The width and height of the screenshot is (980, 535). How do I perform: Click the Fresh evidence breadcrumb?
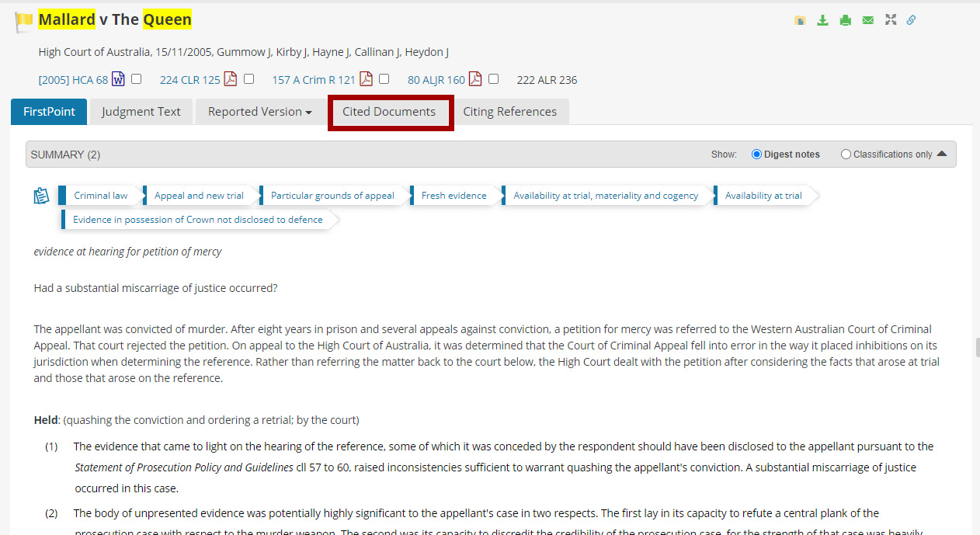[x=454, y=196]
